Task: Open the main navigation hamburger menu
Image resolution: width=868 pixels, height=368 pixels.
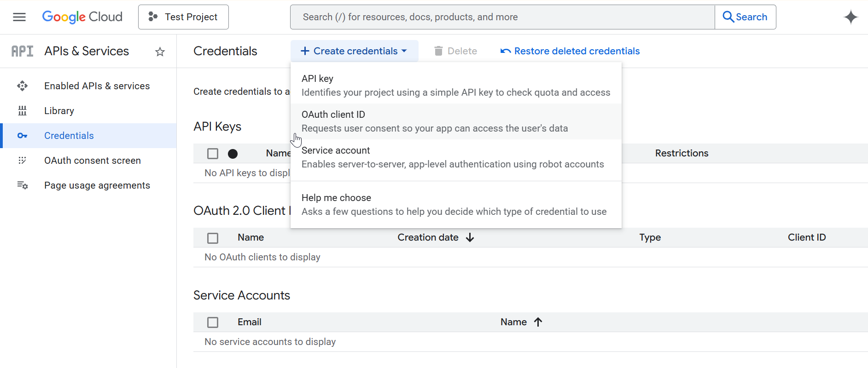Action: 19,17
